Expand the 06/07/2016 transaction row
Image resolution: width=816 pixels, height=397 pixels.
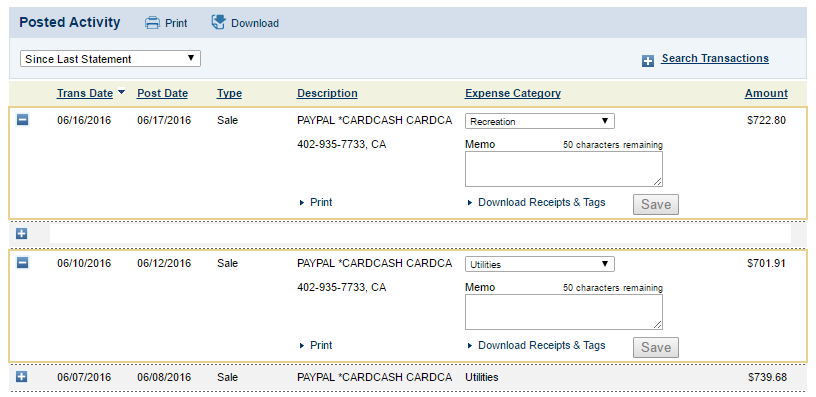[x=21, y=377]
